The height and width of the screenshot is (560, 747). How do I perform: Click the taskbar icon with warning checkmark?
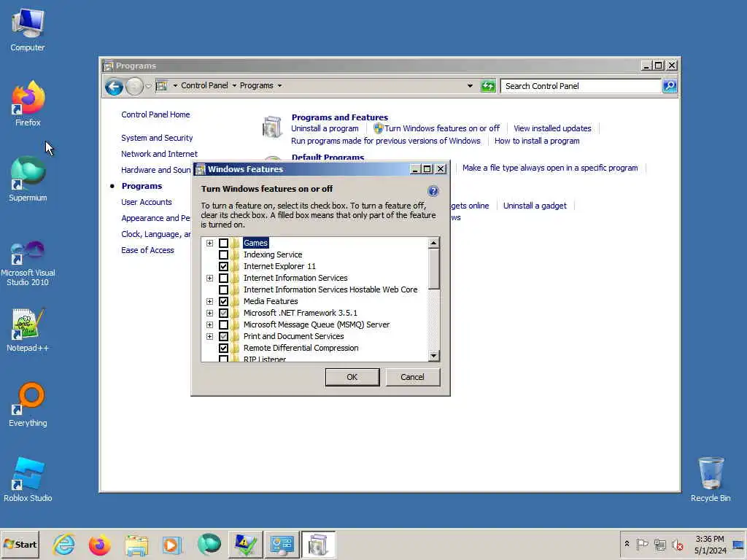coord(245,545)
